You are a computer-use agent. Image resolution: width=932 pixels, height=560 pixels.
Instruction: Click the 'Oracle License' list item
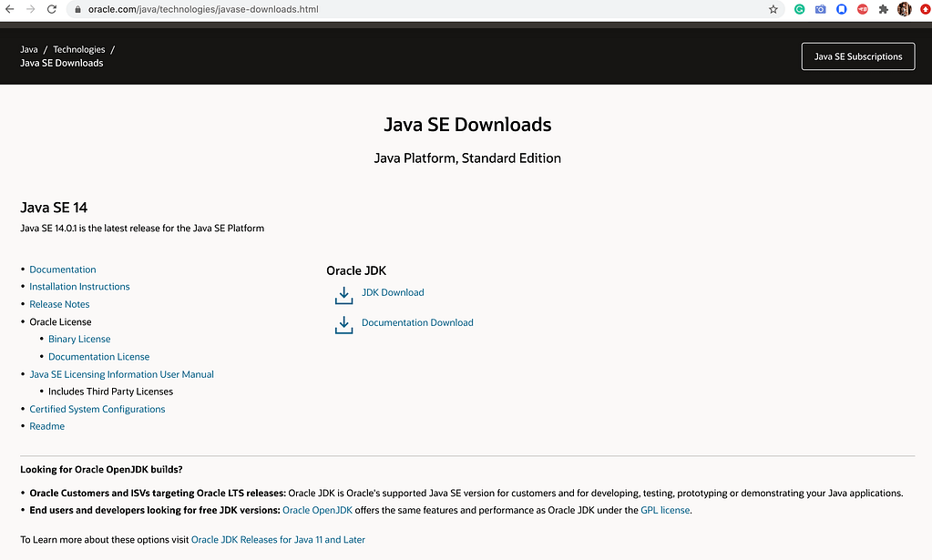tap(60, 321)
